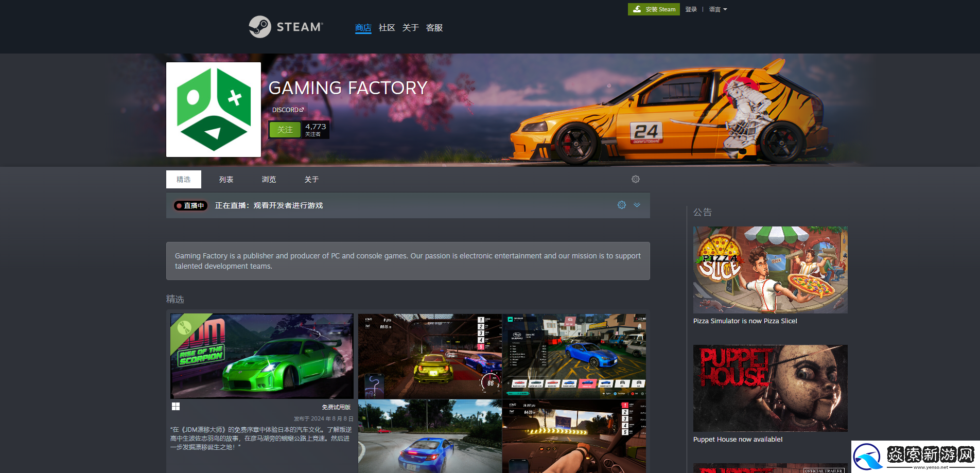Open the 社区 community menu

click(x=387, y=28)
